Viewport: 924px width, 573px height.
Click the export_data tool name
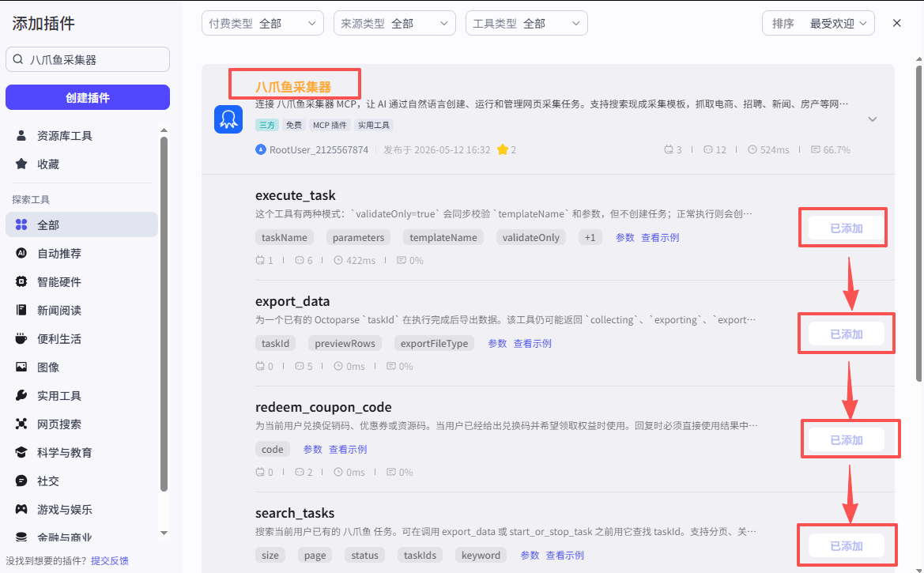click(292, 301)
